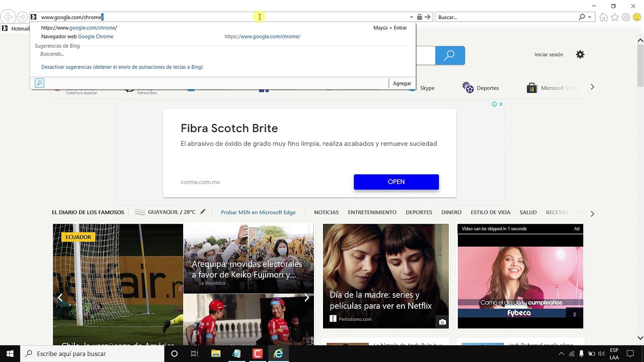The width and height of the screenshot is (644, 362).
Task: Expand shortcuts row with right chevron
Action: [x=592, y=87]
